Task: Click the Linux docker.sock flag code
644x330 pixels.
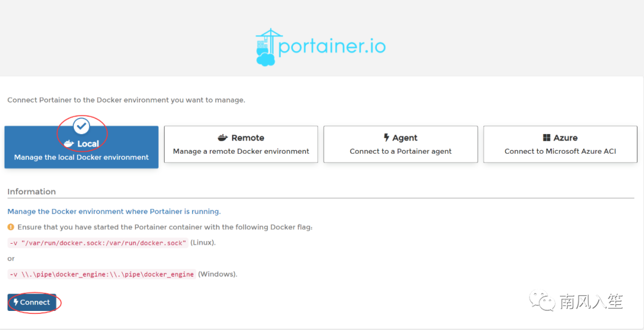Action: tap(98, 243)
